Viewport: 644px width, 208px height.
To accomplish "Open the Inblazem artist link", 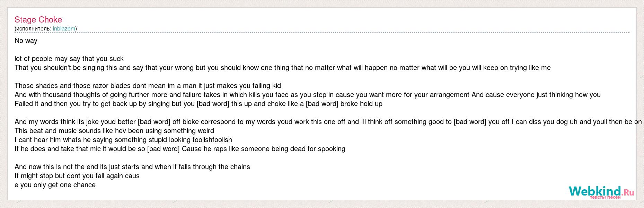I will pyautogui.click(x=64, y=28).
